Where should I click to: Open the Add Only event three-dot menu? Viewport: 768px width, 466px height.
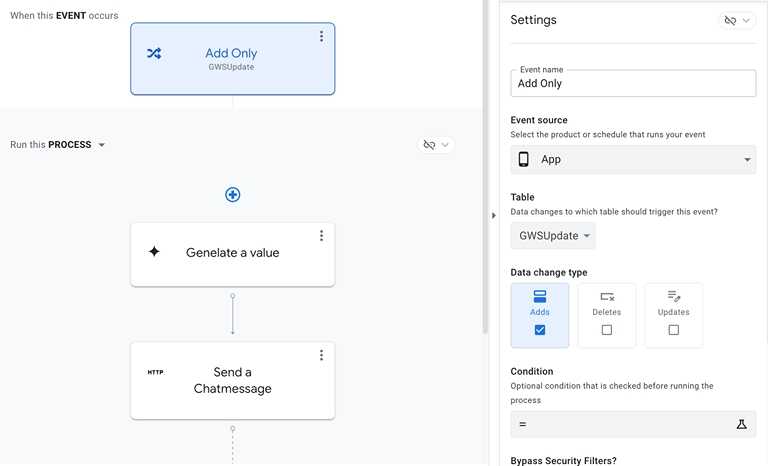[321, 36]
